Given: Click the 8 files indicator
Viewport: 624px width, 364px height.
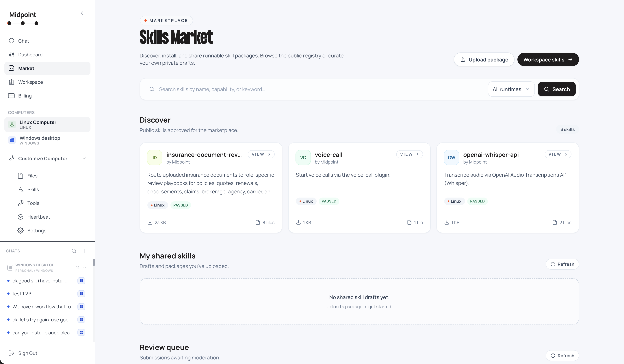Looking at the screenshot, I should [265, 222].
